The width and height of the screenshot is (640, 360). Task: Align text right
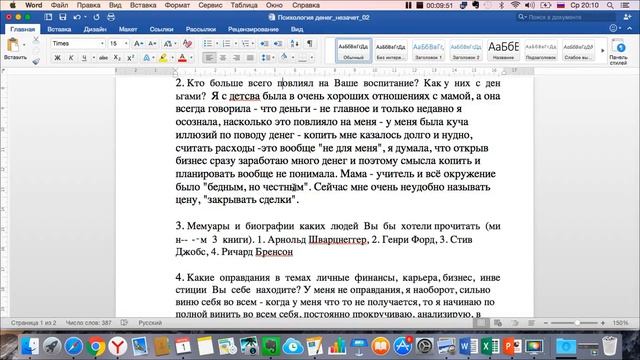(x=236, y=58)
